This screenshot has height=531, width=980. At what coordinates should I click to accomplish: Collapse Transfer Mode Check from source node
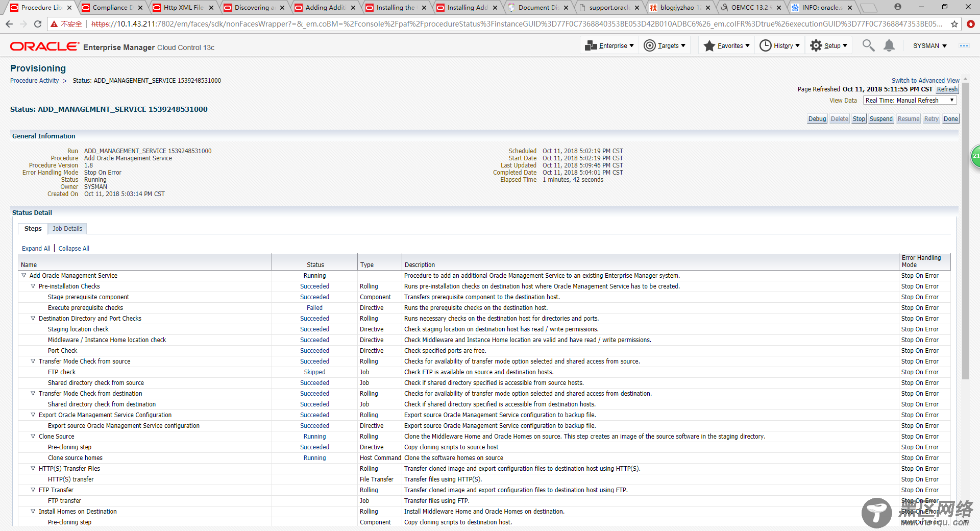pyautogui.click(x=33, y=361)
